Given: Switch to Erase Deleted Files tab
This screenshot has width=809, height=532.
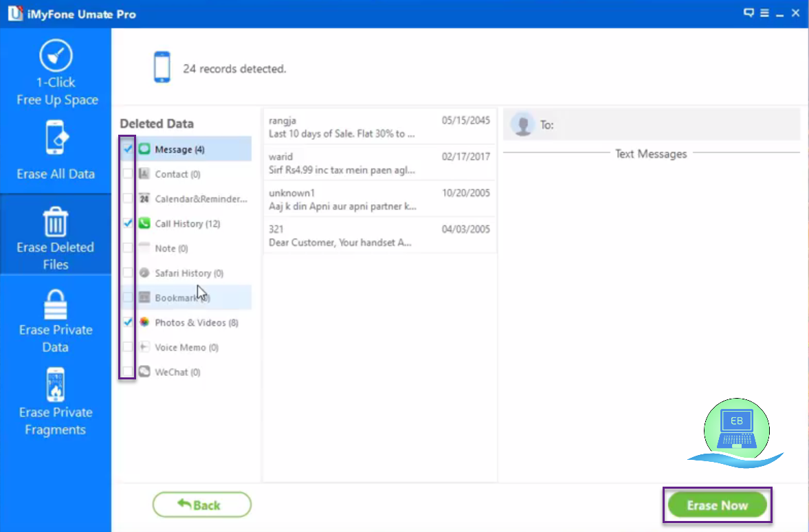Looking at the screenshot, I should coord(56,235).
